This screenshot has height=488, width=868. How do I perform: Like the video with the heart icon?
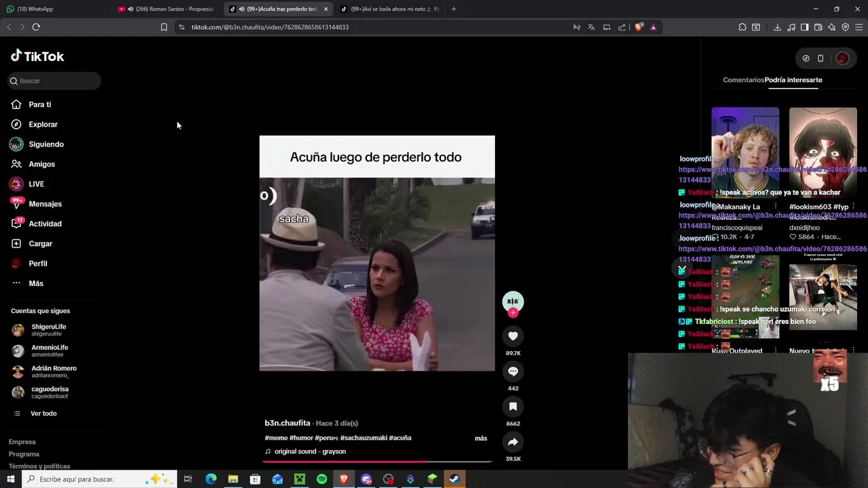[513, 336]
